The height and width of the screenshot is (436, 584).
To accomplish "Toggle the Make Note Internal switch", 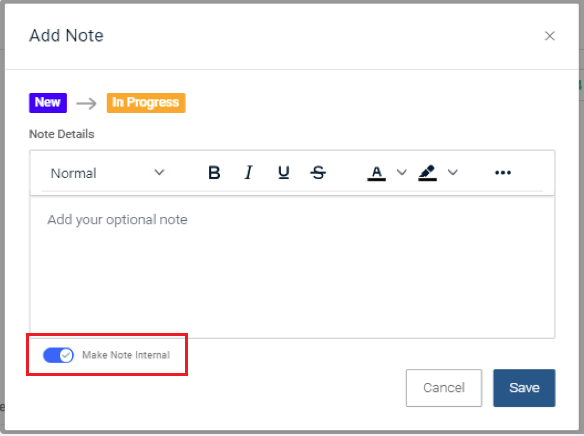I will tap(58, 355).
